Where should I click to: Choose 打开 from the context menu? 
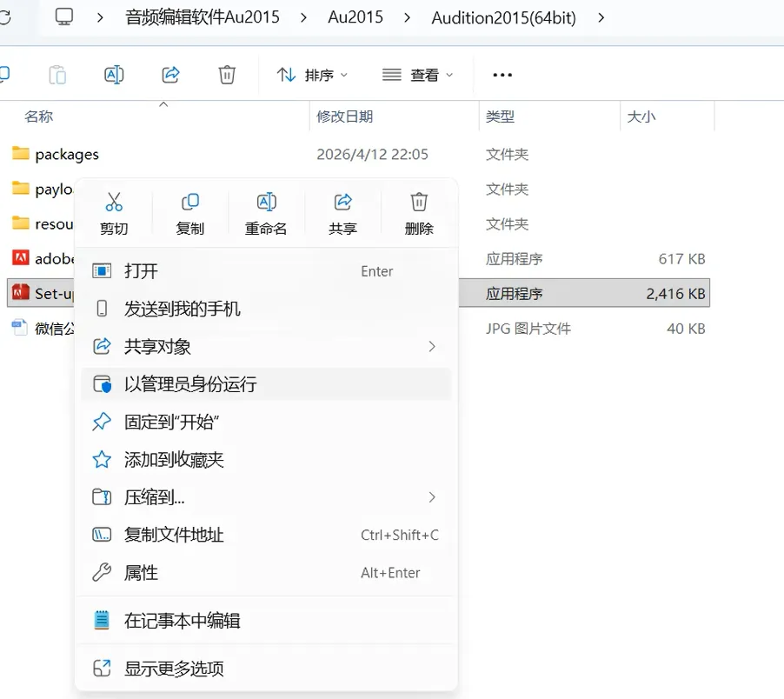(266, 271)
